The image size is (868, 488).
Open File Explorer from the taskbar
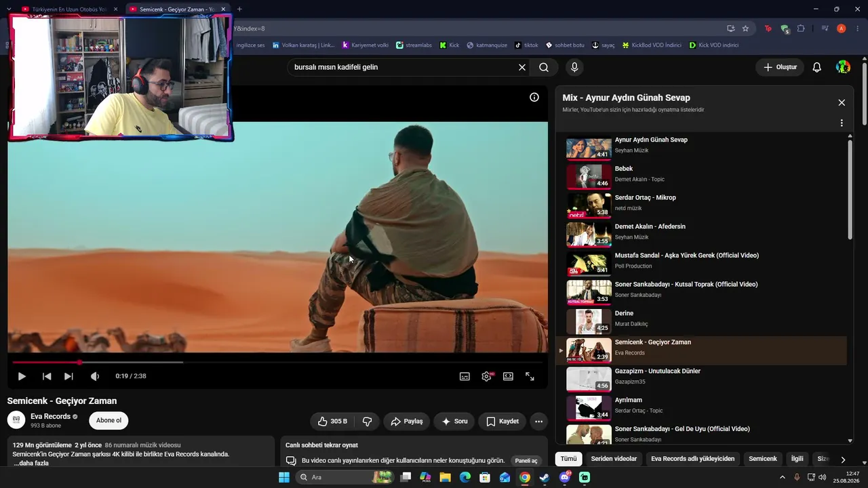pyautogui.click(x=445, y=477)
